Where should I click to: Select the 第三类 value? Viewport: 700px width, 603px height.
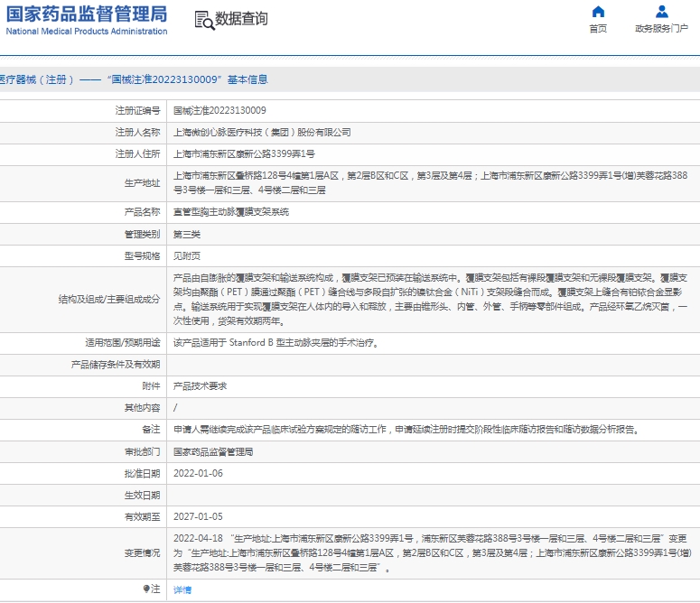click(x=187, y=234)
